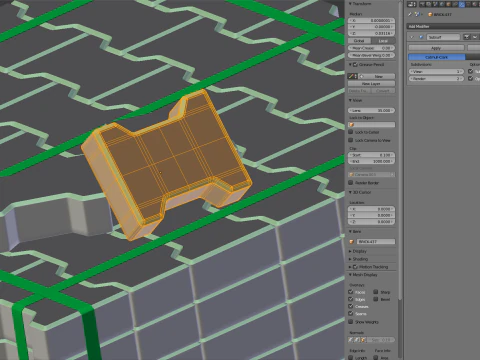Select the highlighted Modifiers tab icon
The height and width of the screenshot is (360, 480).
pos(462,4)
